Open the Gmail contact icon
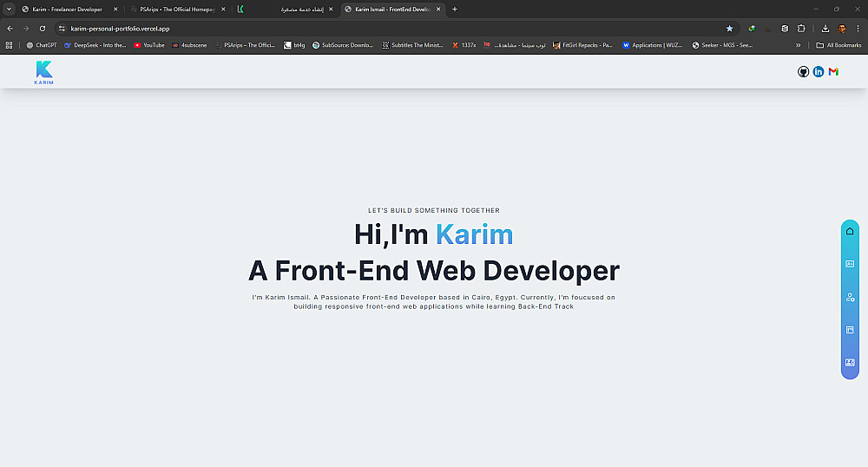 point(833,72)
